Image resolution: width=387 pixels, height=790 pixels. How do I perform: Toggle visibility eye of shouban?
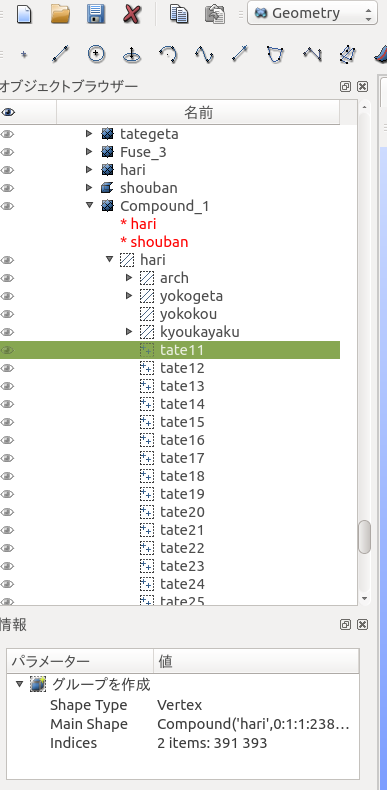tap(7, 188)
